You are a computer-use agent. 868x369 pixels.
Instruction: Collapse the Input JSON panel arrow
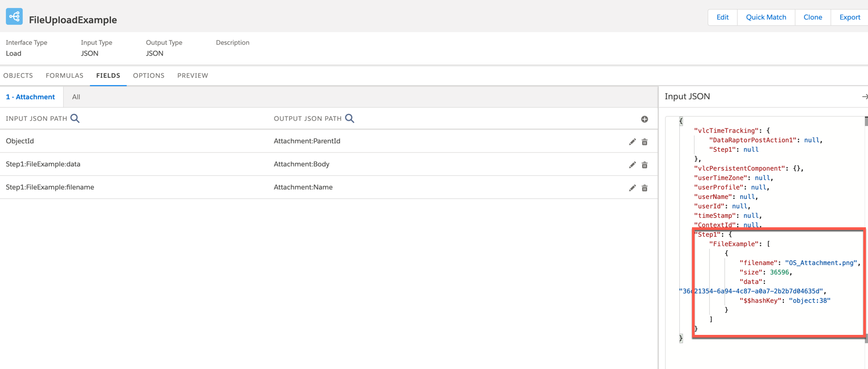click(864, 97)
